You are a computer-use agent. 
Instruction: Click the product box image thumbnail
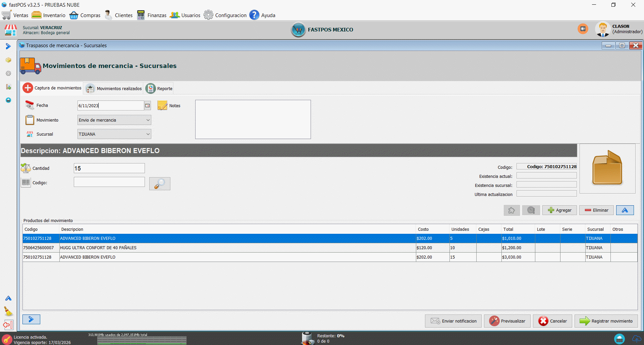(607, 168)
